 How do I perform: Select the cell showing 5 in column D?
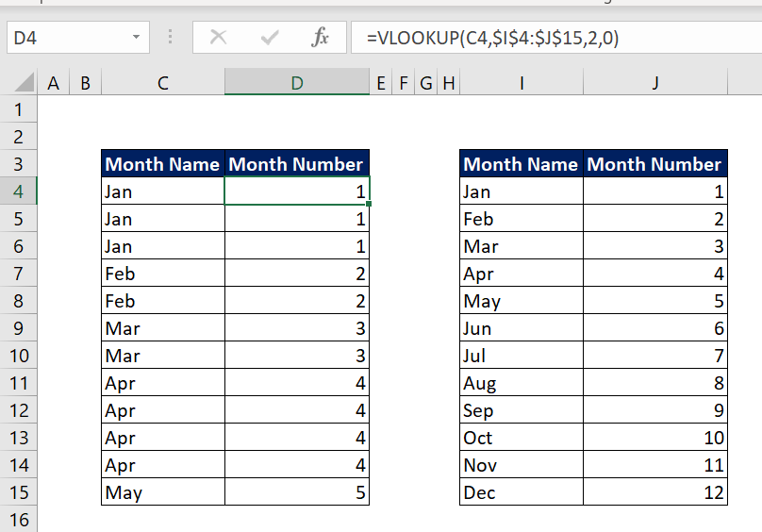297,492
